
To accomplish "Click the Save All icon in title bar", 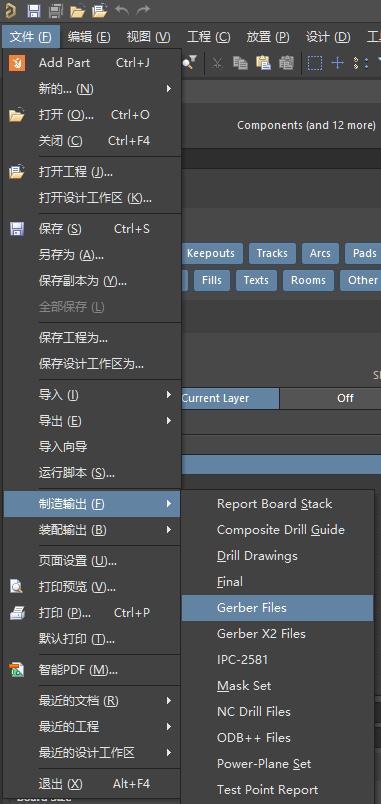I will (x=55, y=10).
